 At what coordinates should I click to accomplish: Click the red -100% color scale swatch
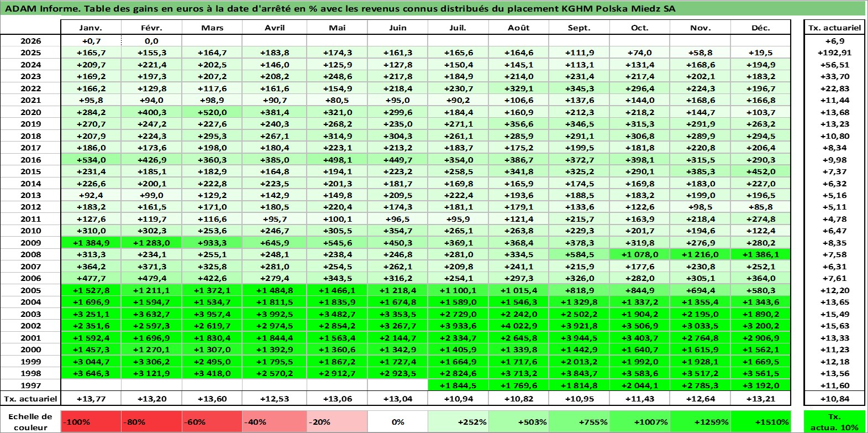(x=91, y=421)
